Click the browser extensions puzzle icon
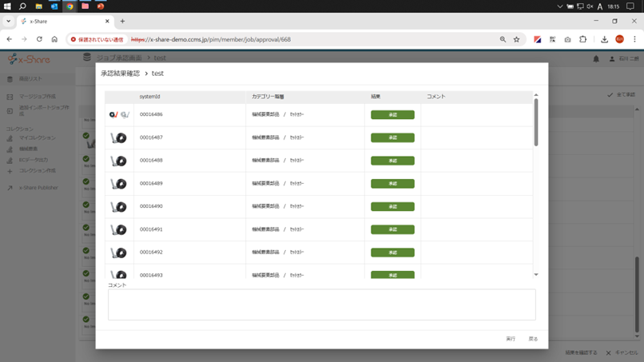 tap(582, 39)
